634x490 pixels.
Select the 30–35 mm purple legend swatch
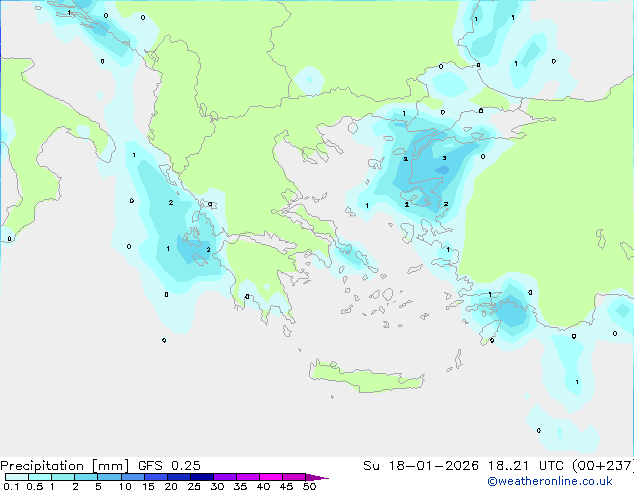[224, 477]
